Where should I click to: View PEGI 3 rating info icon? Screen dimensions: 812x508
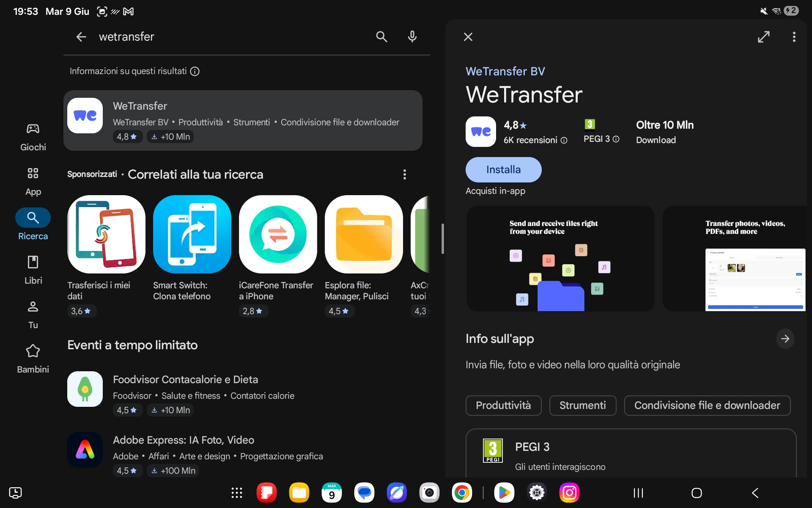(x=616, y=139)
